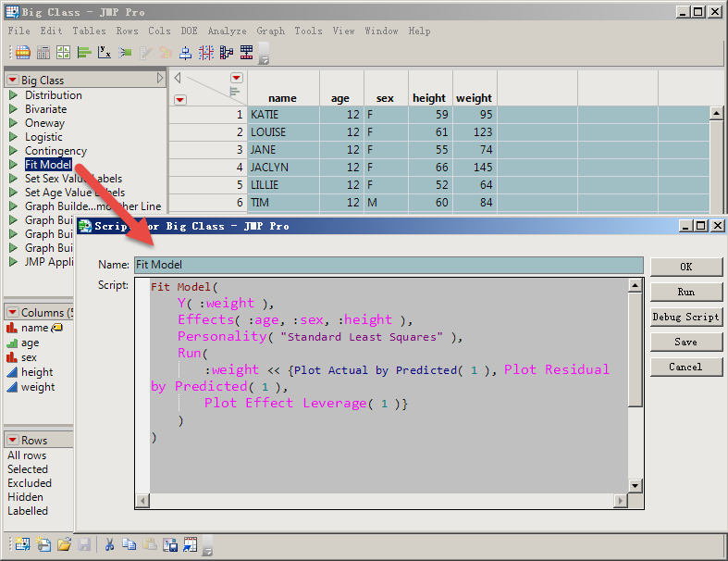Open the Analyze menu
Screen dimensions: 728x561
(227, 31)
